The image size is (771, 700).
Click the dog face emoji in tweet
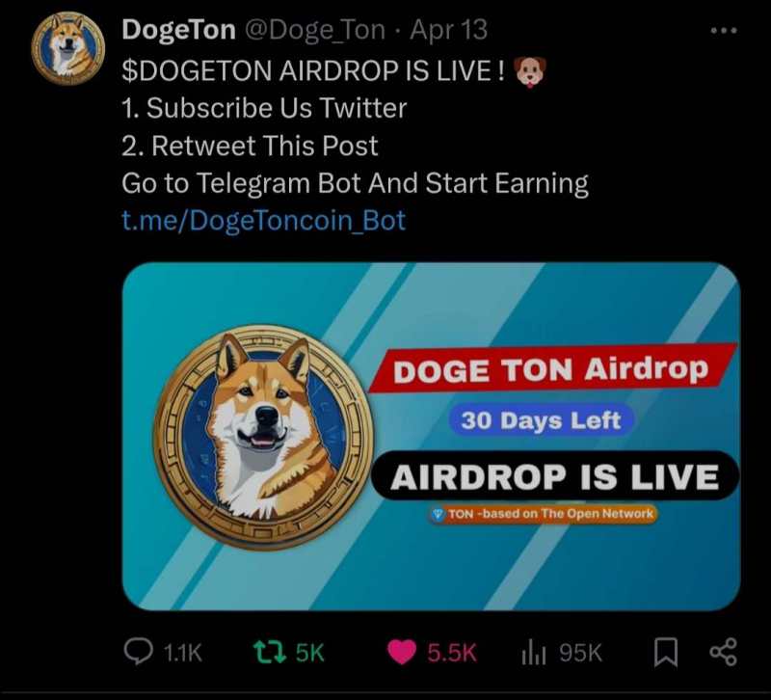529,71
